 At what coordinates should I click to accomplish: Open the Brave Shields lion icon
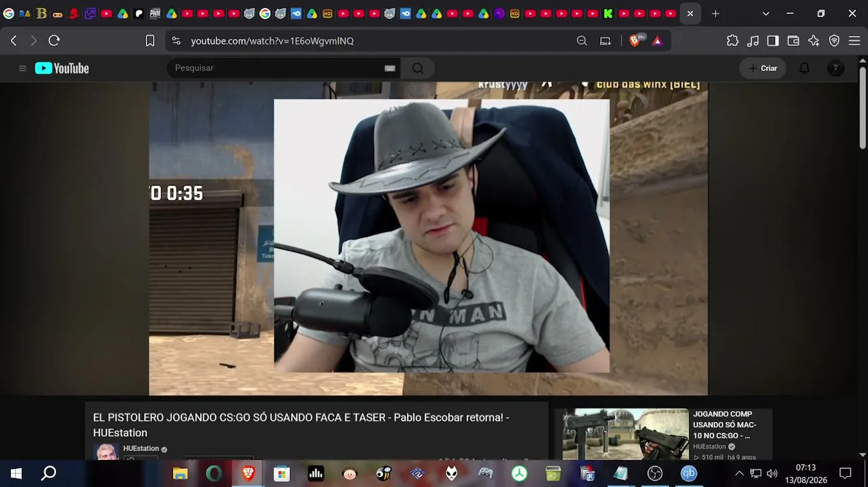[635, 41]
